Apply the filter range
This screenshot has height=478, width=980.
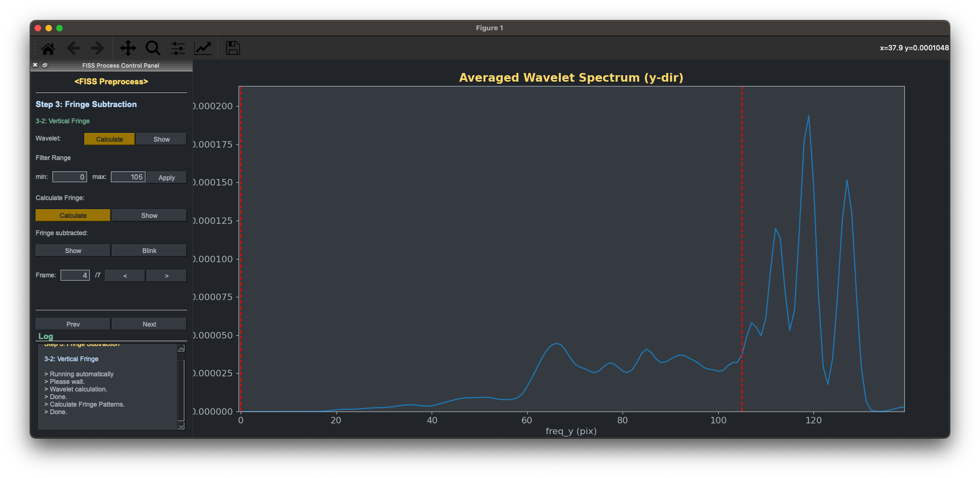tap(167, 177)
